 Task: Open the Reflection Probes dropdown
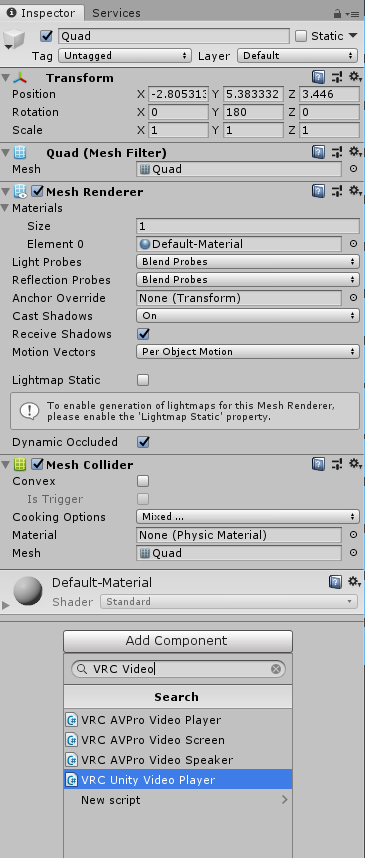point(248,280)
